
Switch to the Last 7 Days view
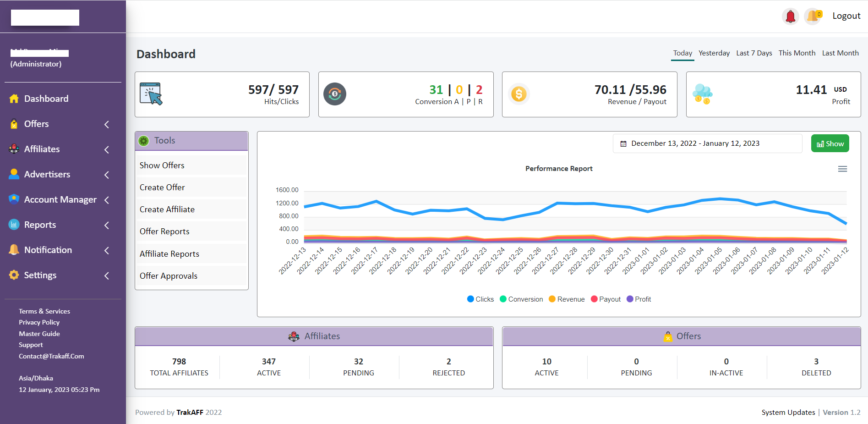coord(754,53)
